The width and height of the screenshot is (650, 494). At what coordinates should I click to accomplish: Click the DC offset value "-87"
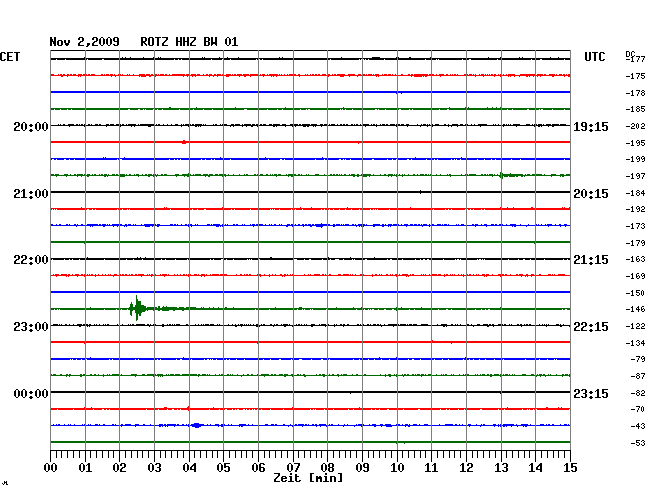coord(638,376)
